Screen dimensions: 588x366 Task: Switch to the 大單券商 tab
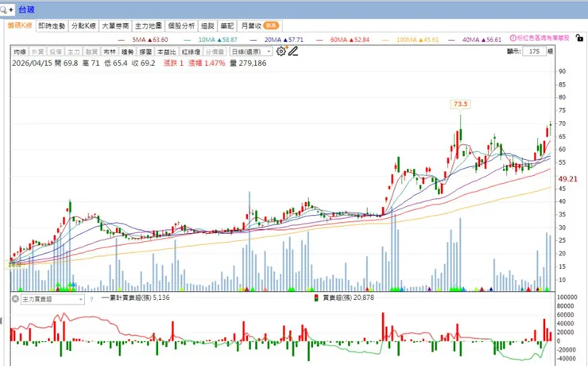pos(115,25)
